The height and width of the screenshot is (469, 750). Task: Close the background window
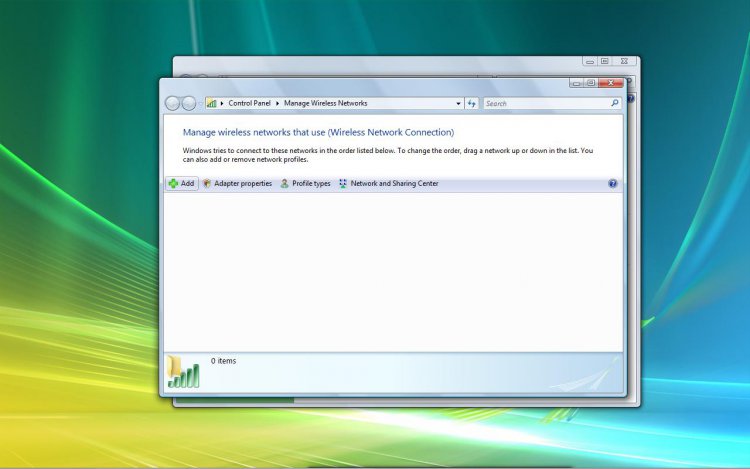point(625,61)
